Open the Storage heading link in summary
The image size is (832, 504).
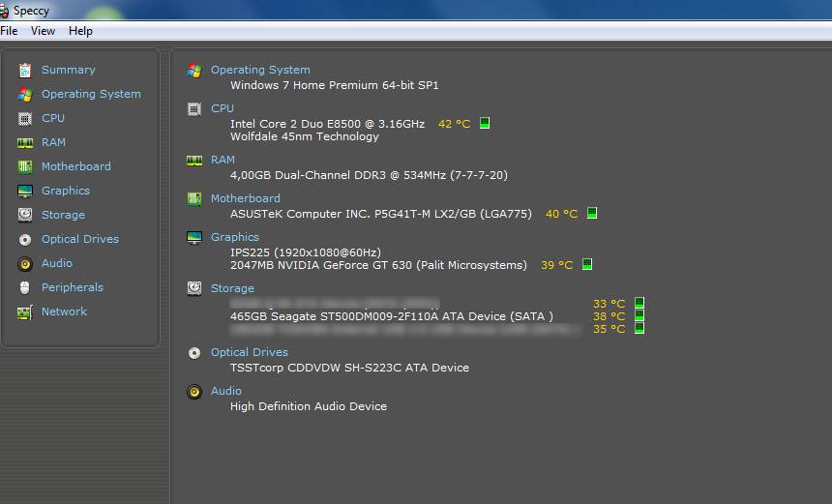pyautogui.click(x=232, y=288)
